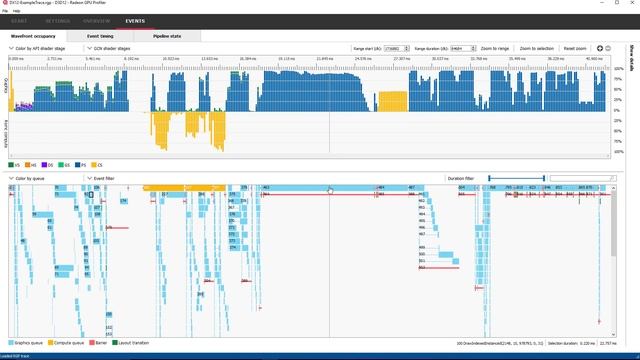This screenshot has height=360, width=640.
Task: Click the PS legend swatch
Action: 78,165
